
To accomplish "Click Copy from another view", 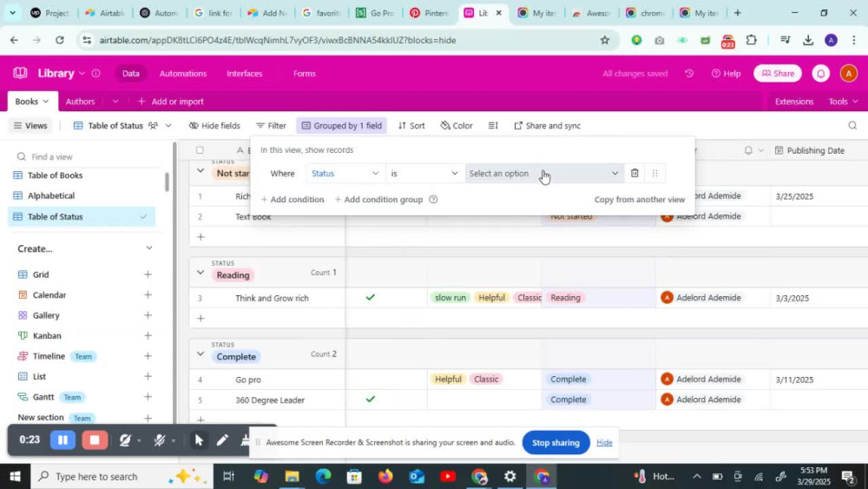I will click(x=640, y=200).
